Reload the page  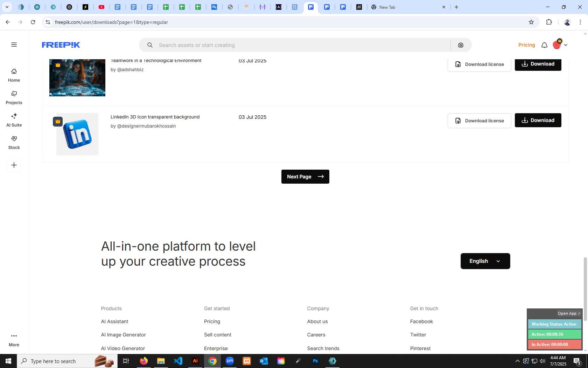click(x=33, y=22)
